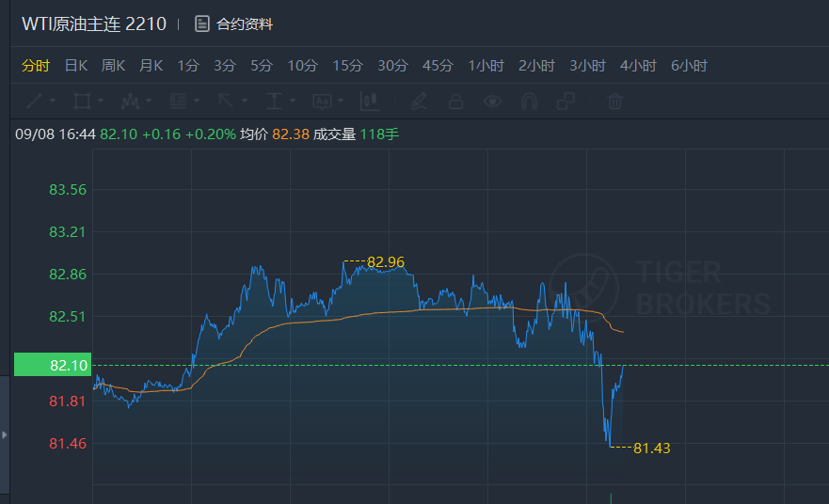
Task: Select the rectangle shape tool
Action: (82, 101)
